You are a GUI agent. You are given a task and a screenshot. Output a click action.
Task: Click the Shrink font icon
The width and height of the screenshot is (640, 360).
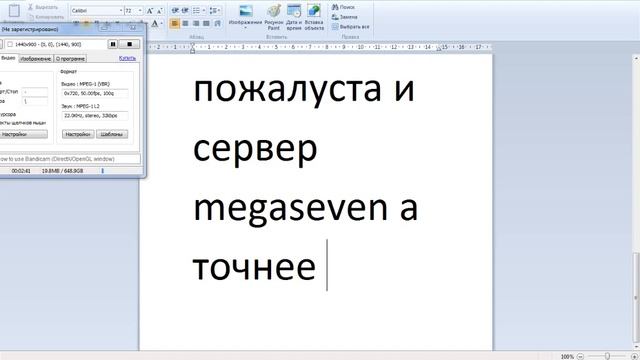pyautogui.click(x=160, y=11)
